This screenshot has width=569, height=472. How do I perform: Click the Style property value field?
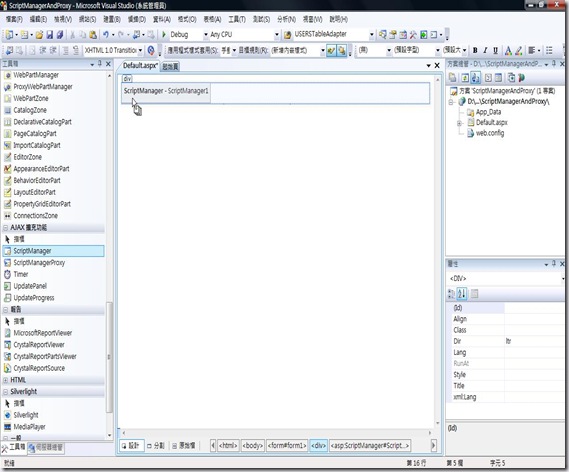(534, 374)
